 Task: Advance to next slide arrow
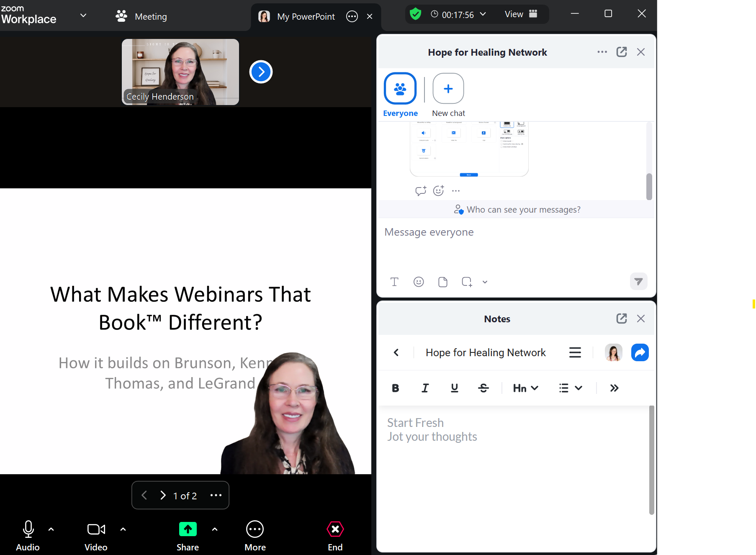point(163,496)
